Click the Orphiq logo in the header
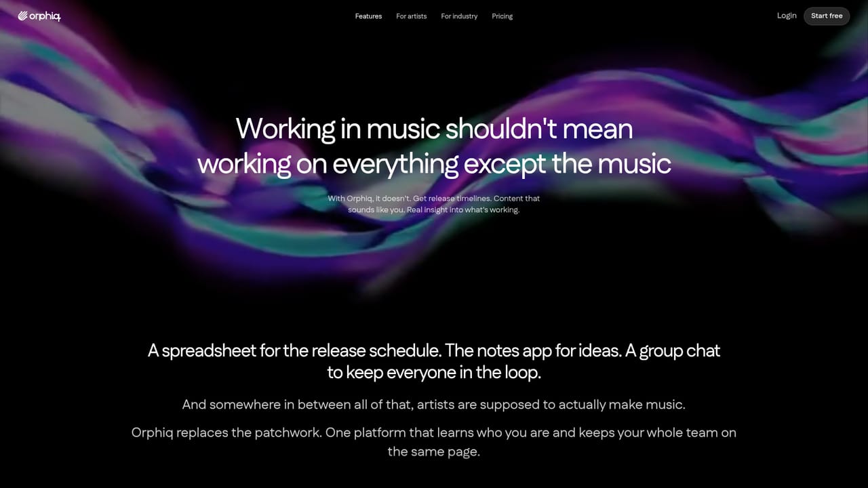The image size is (868, 488). point(39,16)
